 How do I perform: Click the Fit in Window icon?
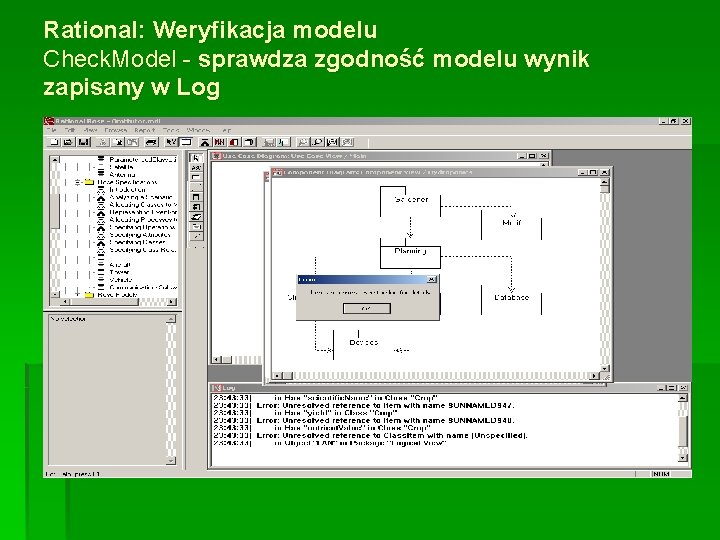[332, 142]
